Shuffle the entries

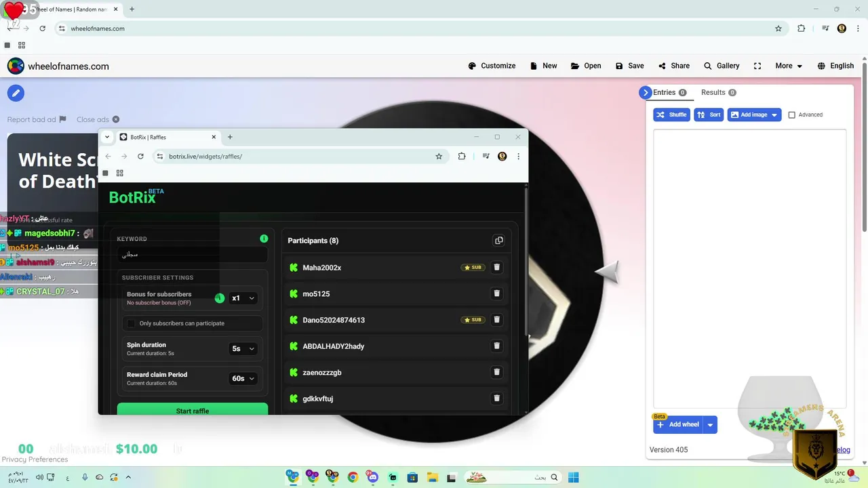coord(671,115)
